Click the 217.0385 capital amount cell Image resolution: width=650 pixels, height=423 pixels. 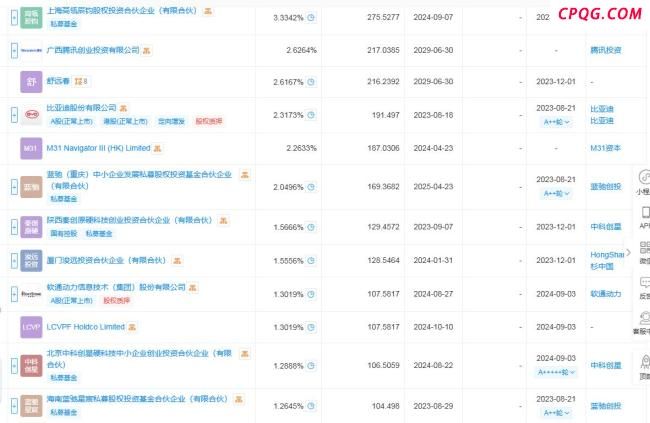383,50
